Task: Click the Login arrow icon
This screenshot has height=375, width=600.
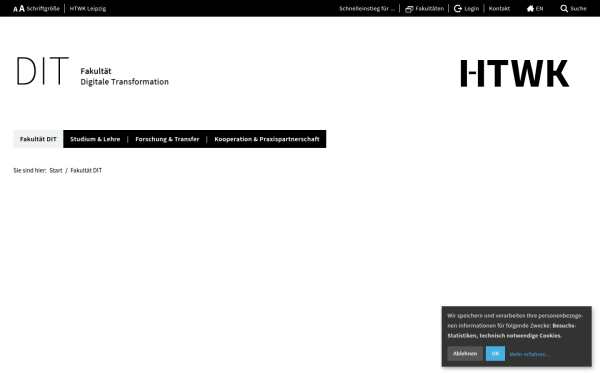Action: (x=458, y=8)
